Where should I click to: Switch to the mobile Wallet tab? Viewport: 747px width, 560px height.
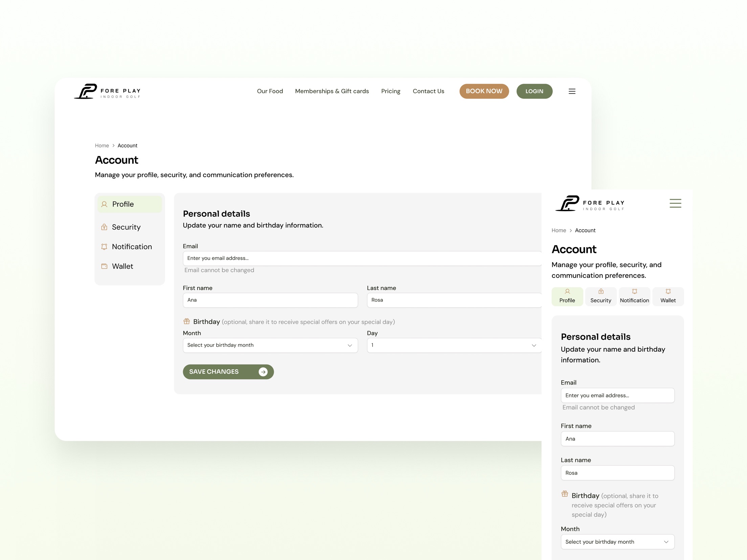click(668, 297)
